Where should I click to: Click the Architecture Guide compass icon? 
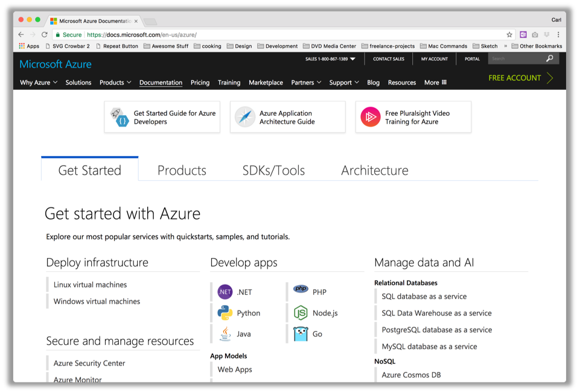point(244,117)
